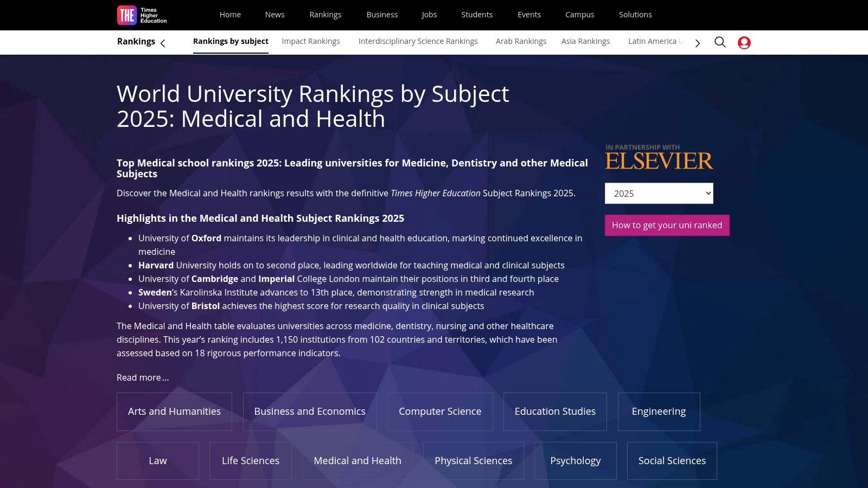
Task: Select the Psychology subject ranking
Action: tap(575, 460)
